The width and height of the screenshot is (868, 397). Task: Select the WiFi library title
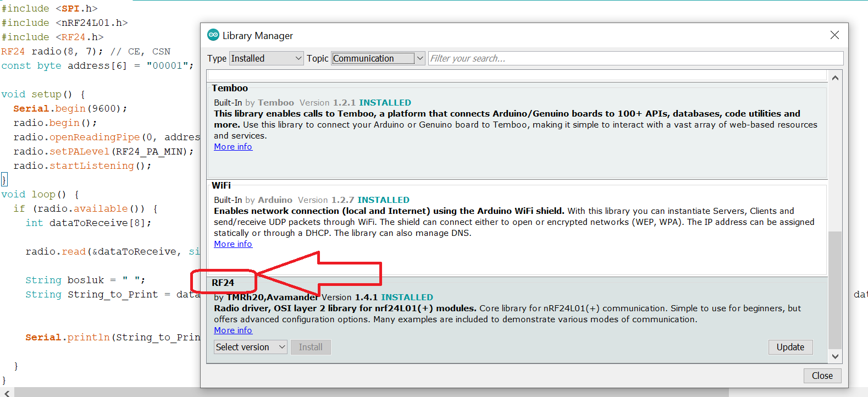pos(221,185)
